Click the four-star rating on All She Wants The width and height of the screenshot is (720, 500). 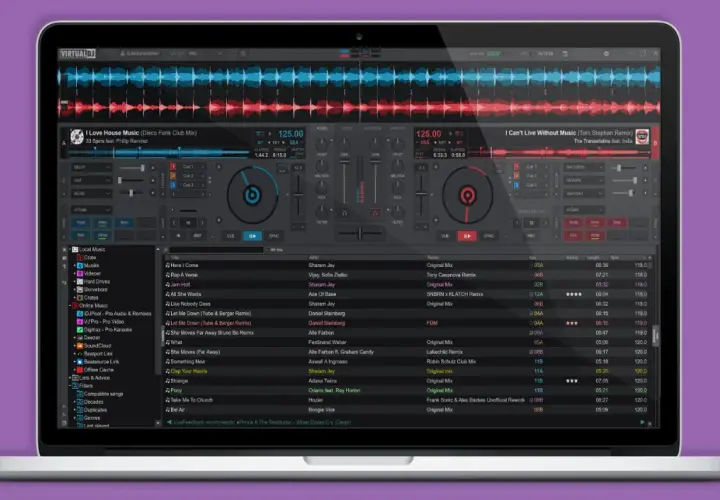pyautogui.click(x=574, y=294)
